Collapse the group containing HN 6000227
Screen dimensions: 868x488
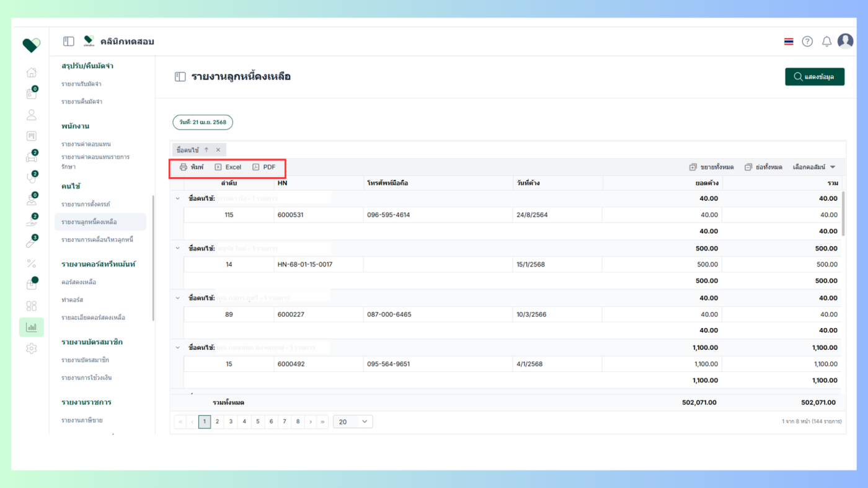177,298
